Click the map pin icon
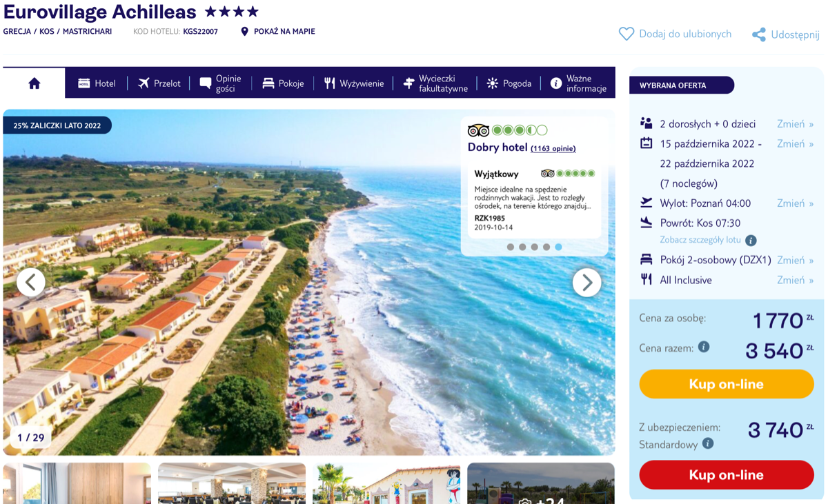Image resolution: width=828 pixels, height=504 pixels. (x=244, y=32)
